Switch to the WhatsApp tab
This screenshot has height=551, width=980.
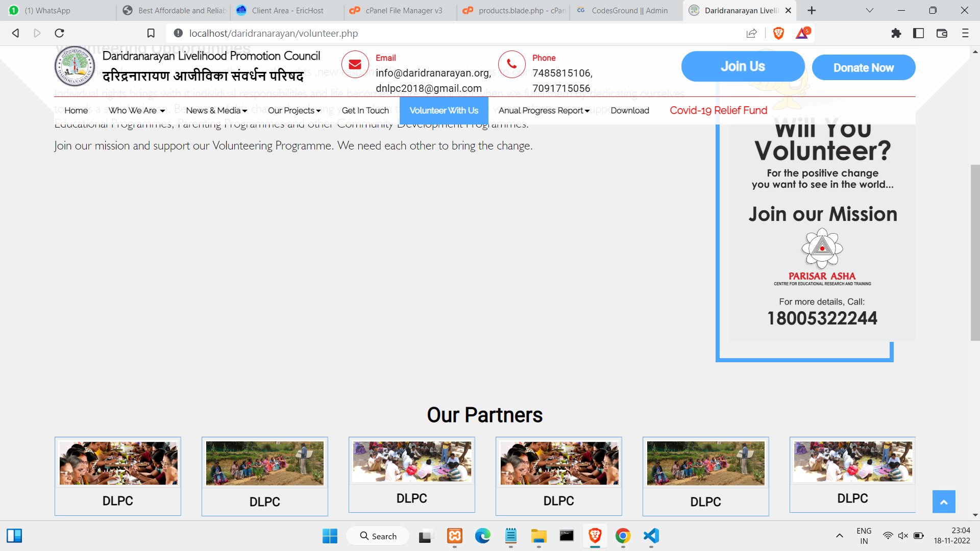point(58,10)
